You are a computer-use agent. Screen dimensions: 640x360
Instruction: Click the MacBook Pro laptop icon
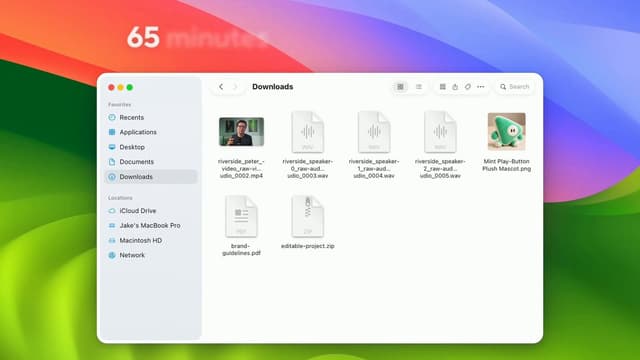[x=112, y=225]
